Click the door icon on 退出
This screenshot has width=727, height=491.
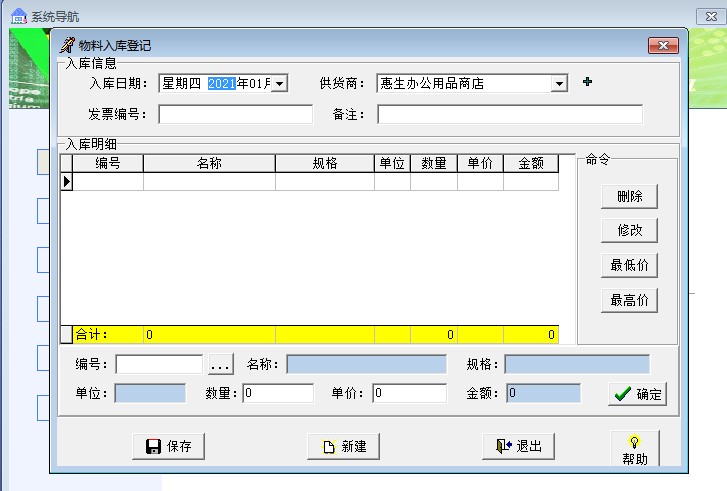(504, 446)
